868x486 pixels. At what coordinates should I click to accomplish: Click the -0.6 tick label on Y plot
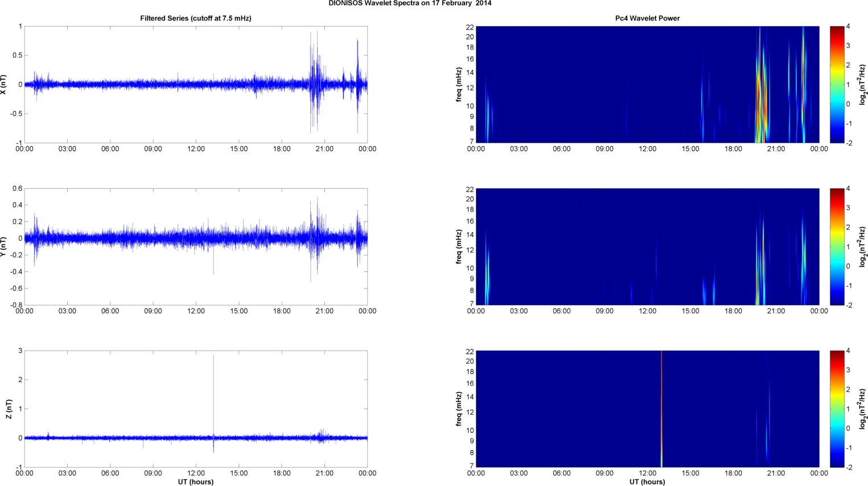(15, 289)
